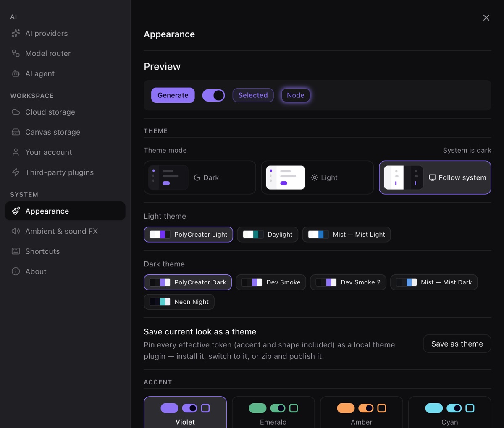Choose Neon Night dark theme
Screen dimensions: 504x428
[179, 302]
